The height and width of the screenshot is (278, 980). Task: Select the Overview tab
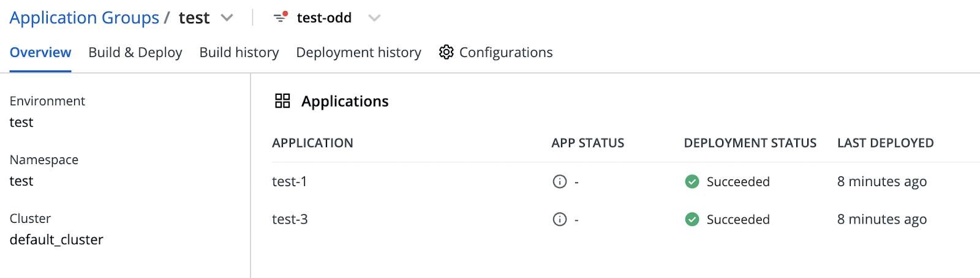(40, 53)
